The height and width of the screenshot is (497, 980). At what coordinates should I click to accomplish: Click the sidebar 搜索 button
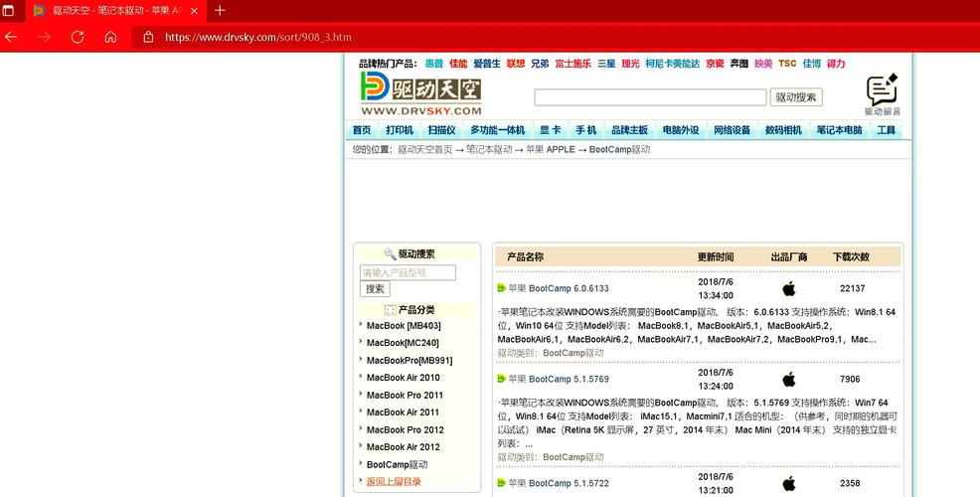tap(375, 289)
